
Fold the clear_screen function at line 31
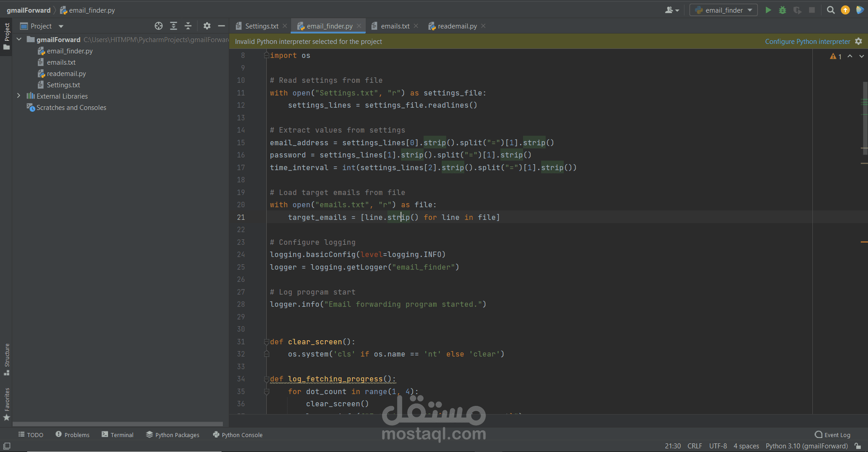tap(266, 342)
